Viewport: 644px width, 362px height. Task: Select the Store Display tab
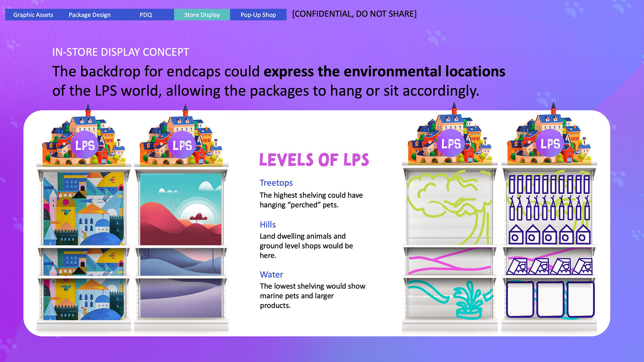point(202,15)
